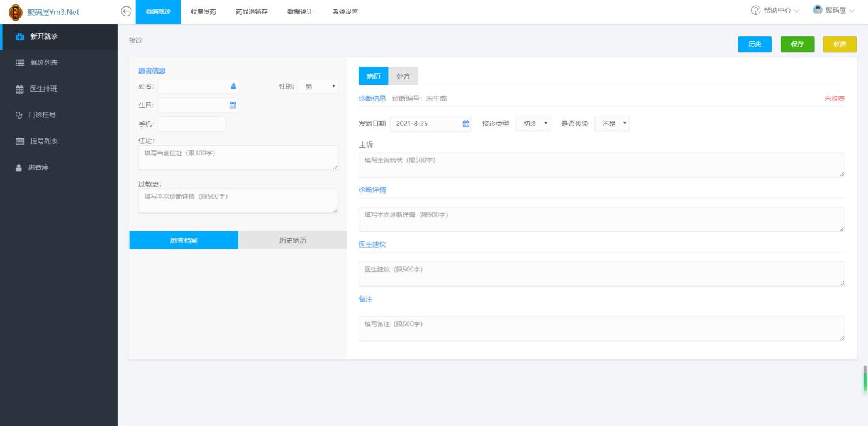Open 患者库 person icon in sidebar
The width and height of the screenshot is (868, 426).
coord(19,168)
